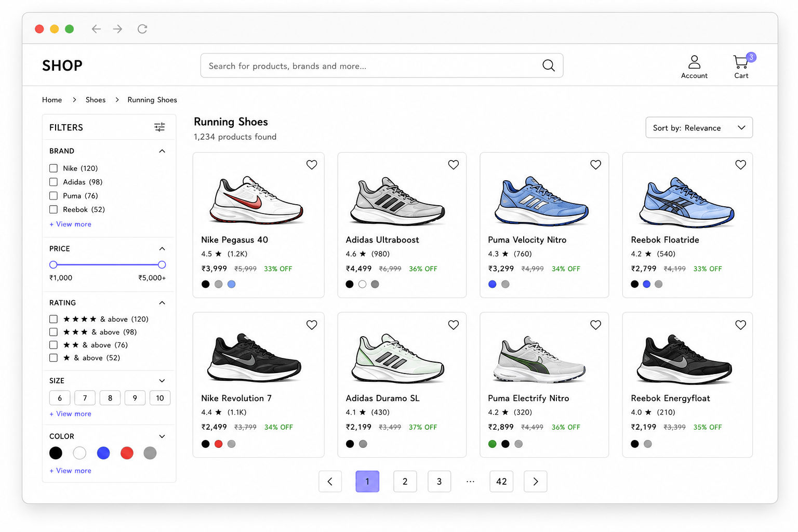Viewport: 798px width, 532px height.
Task: Jump to page 42 in pagination
Action: click(x=501, y=482)
